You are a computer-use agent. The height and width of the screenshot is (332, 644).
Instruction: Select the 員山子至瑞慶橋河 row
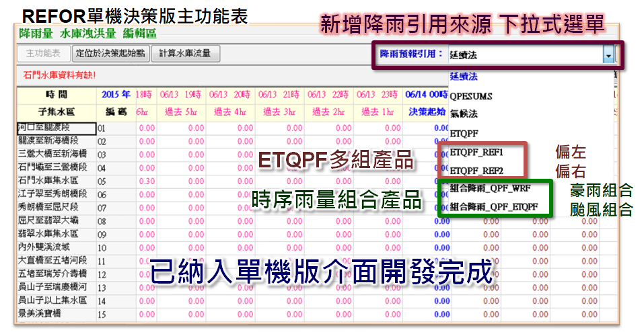pos(57,287)
